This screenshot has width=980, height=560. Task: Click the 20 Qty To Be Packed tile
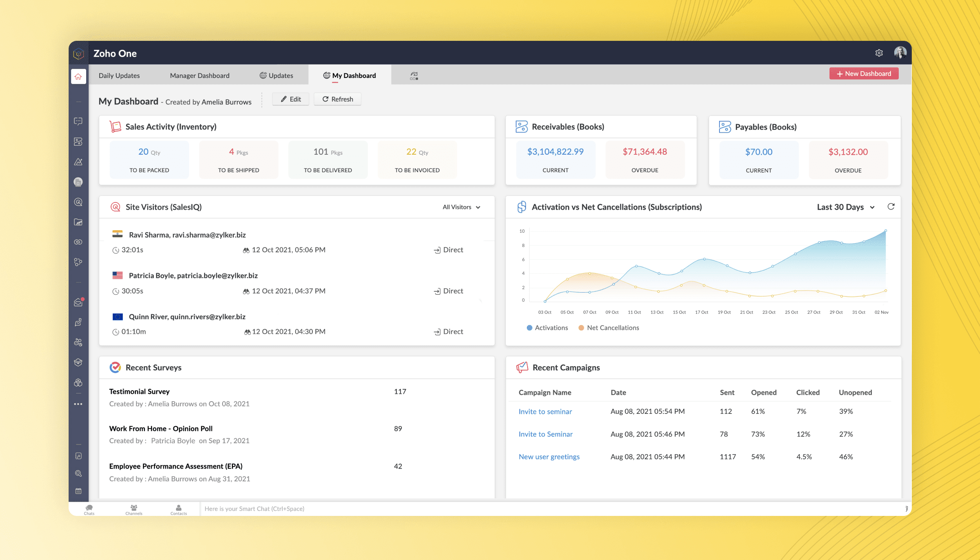(149, 160)
